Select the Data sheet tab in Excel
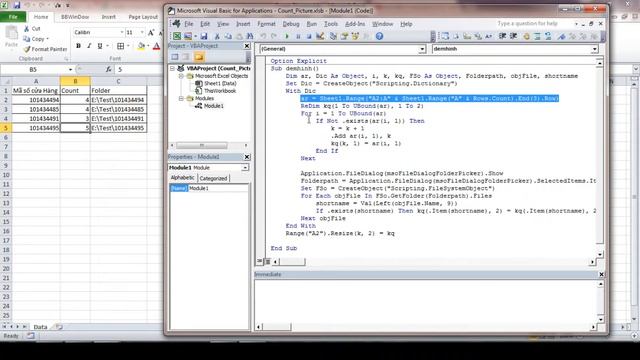The width and height of the screenshot is (640, 360). pos(40,327)
